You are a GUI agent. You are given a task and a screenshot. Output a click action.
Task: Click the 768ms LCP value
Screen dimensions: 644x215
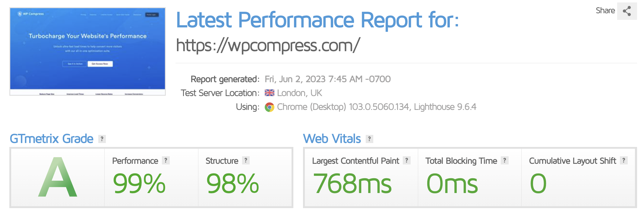(x=352, y=183)
